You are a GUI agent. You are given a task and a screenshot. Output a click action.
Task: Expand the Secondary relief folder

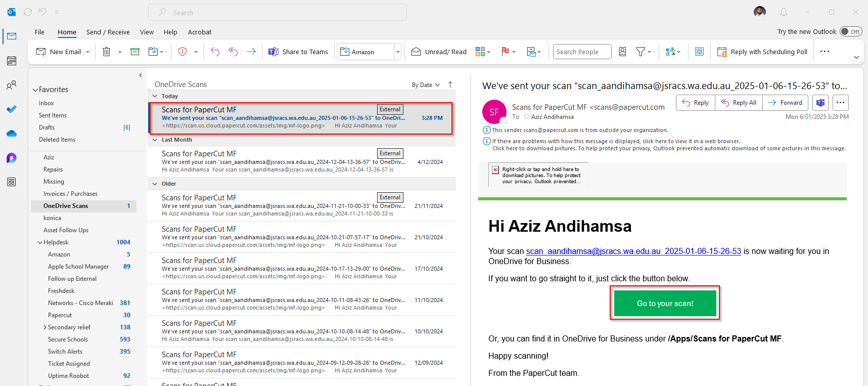(x=45, y=328)
